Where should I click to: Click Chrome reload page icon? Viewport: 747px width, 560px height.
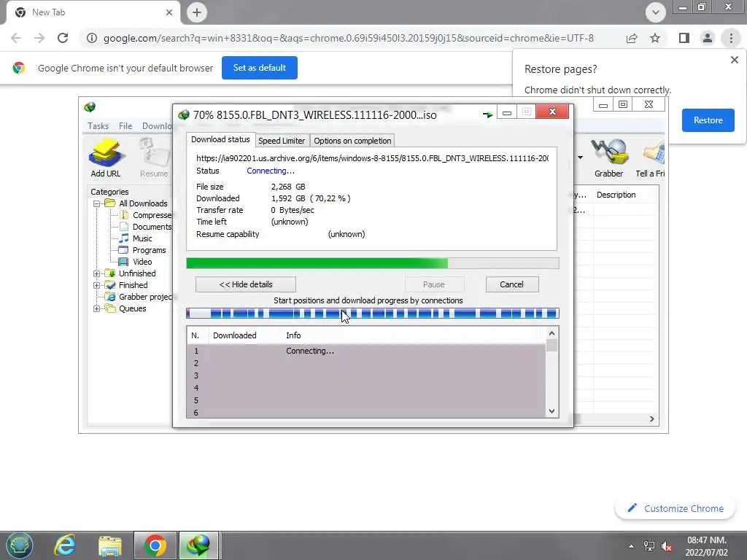tap(63, 38)
